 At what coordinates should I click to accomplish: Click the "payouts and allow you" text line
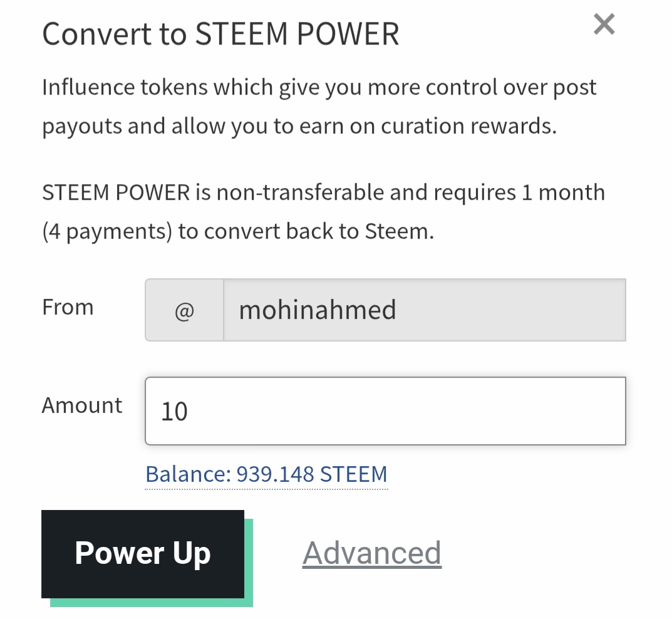(x=299, y=127)
